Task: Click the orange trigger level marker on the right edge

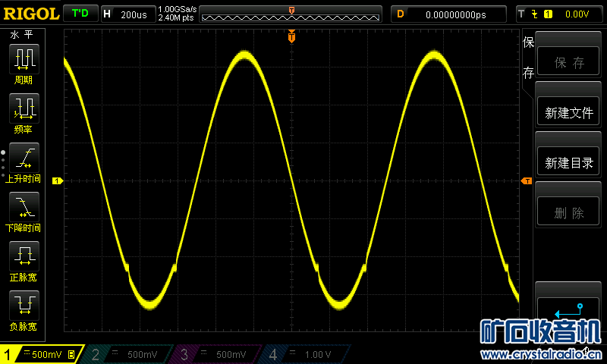Action: pyautogui.click(x=527, y=180)
